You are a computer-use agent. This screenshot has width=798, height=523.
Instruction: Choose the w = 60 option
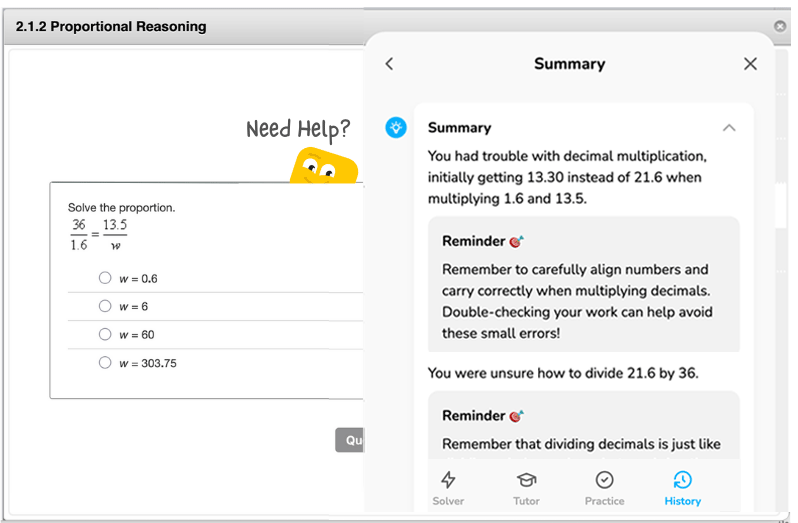click(105, 334)
